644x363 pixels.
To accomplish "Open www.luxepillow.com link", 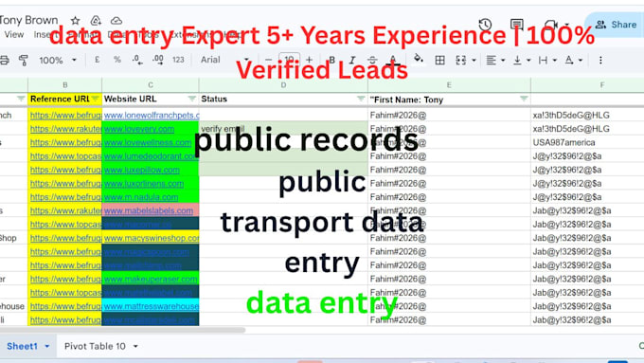I will (142, 170).
